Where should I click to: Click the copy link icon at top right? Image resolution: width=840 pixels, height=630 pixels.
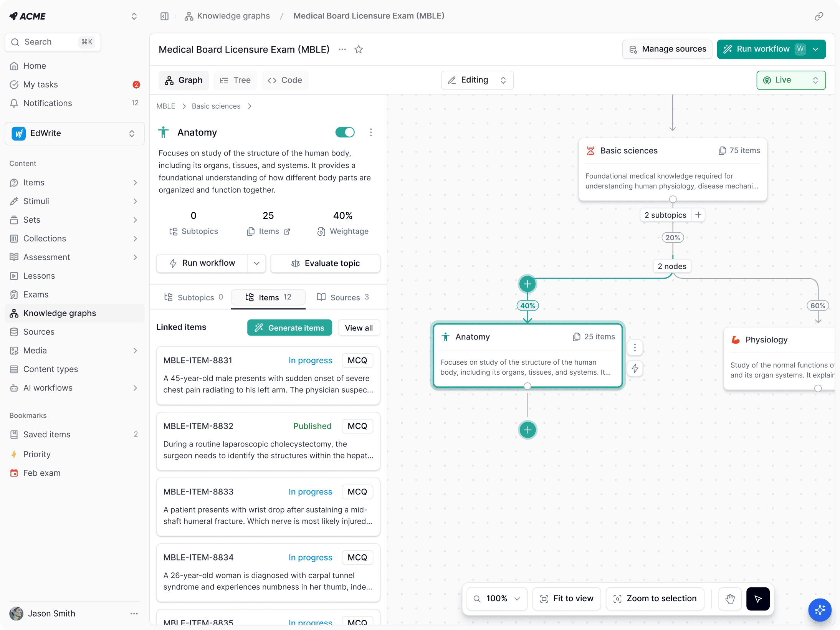pos(819,16)
